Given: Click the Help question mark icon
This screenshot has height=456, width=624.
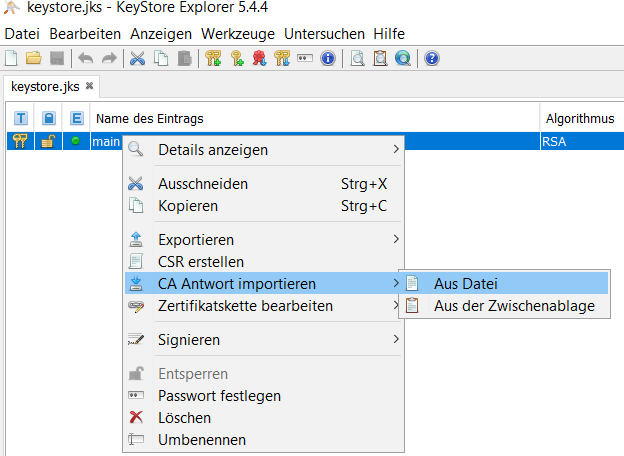Looking at the screenshot, I should [432, 58].
